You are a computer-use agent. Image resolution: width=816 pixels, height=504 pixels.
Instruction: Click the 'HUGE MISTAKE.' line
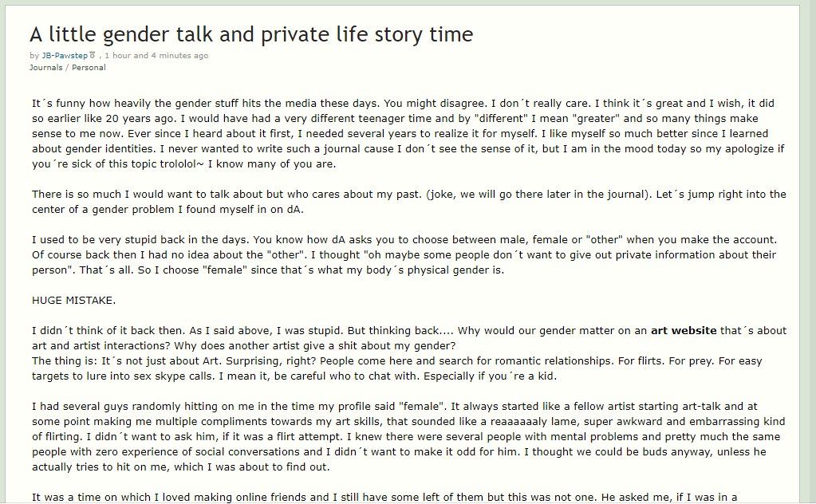[74, 301]
